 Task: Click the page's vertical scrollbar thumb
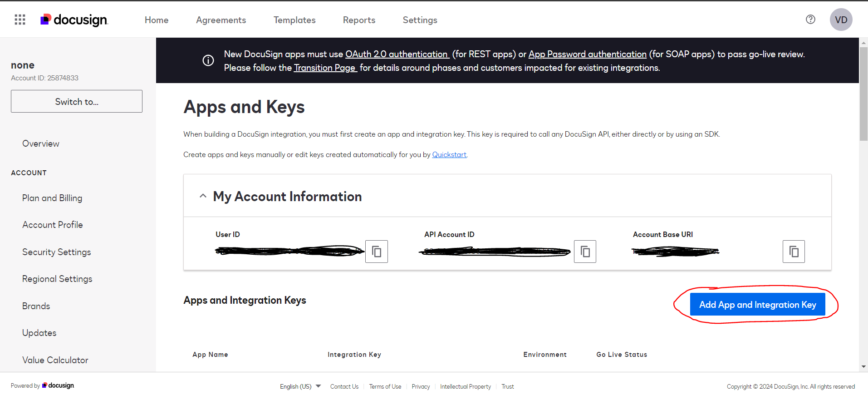coord(863,94)
